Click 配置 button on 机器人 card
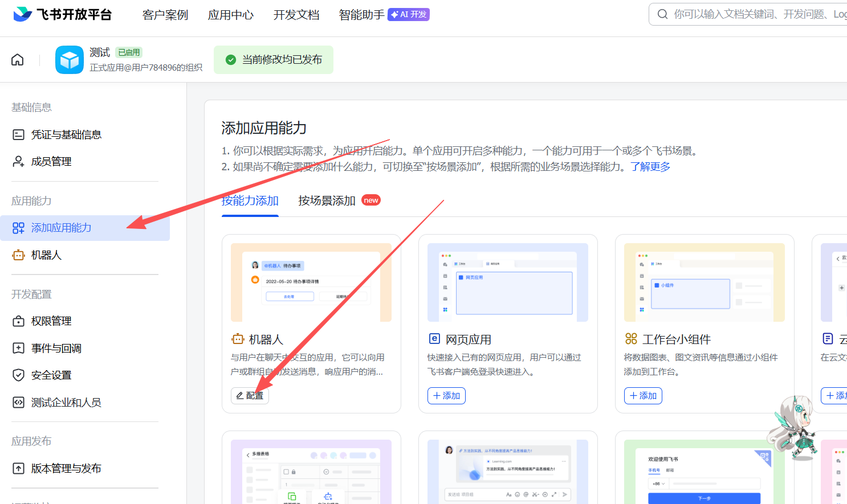This screenshot has height=504, width=847. [x=250, y=396]
